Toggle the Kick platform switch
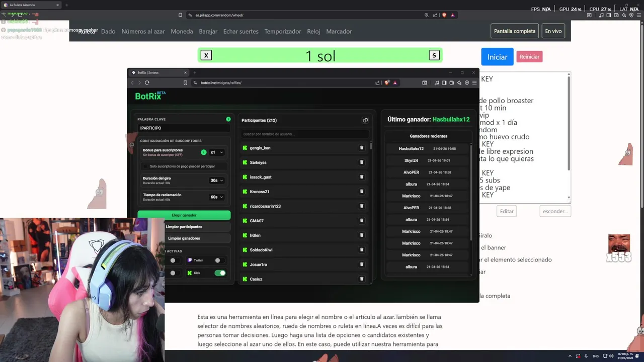 point(220,273)
